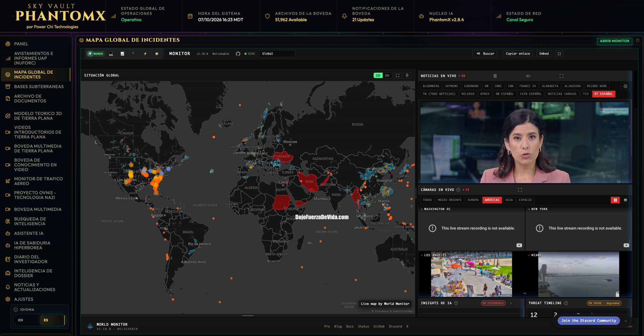Viewport: 644px width, 336px height.
Task: Click the Insights de IA help icon
Action: coord(456,303)
